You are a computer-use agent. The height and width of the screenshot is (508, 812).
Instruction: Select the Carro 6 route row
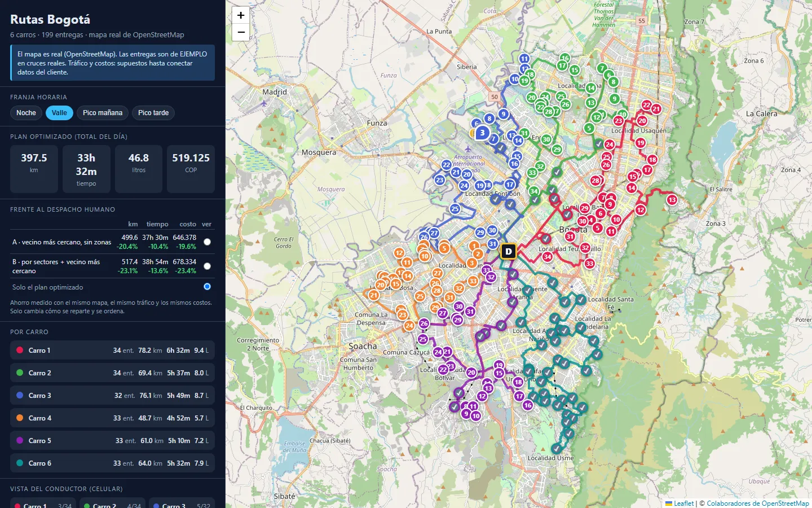pyautogui.click(x=112, y=463)
